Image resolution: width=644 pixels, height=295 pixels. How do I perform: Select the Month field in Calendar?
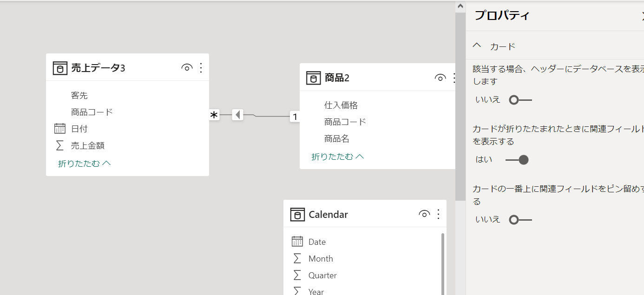coord(321,259)
